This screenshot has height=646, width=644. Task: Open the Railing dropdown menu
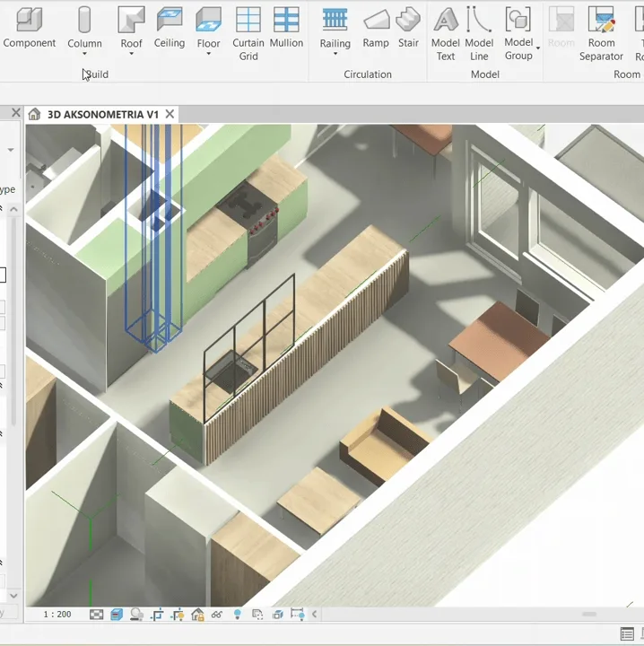[x=335, y=55]
